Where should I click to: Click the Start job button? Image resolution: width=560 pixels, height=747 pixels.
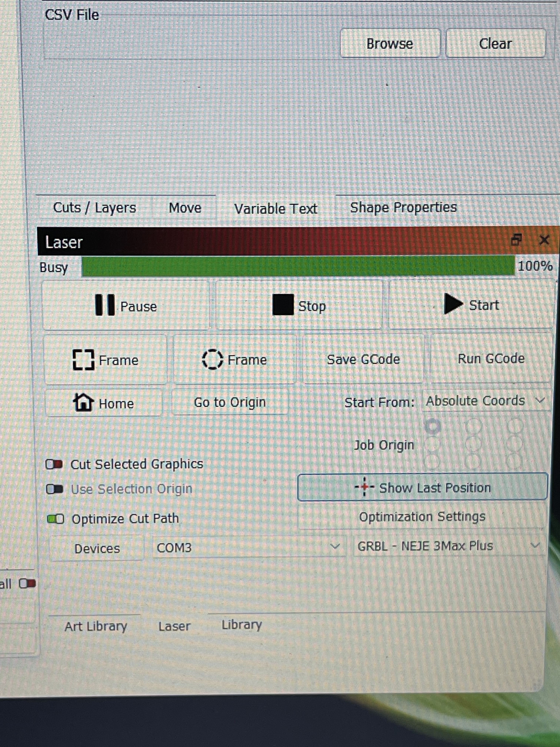point(471,305)
